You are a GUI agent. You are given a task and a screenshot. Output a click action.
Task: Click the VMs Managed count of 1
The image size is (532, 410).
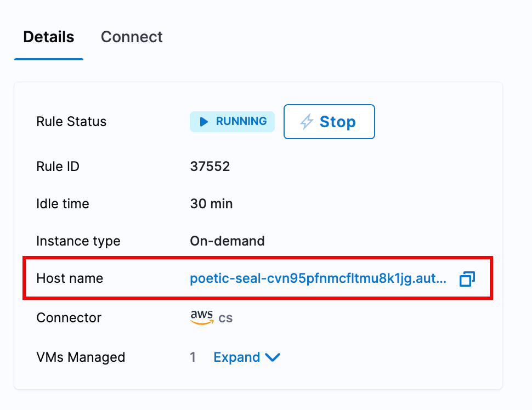193,357
